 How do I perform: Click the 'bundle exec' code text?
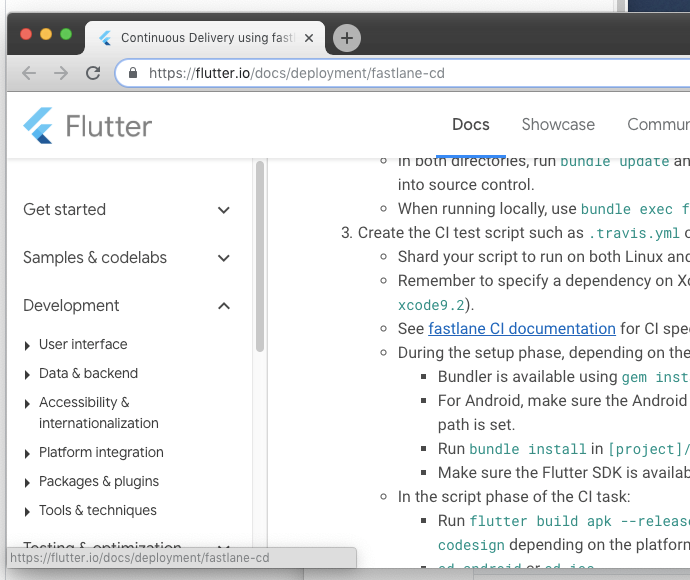click(627, 209)
